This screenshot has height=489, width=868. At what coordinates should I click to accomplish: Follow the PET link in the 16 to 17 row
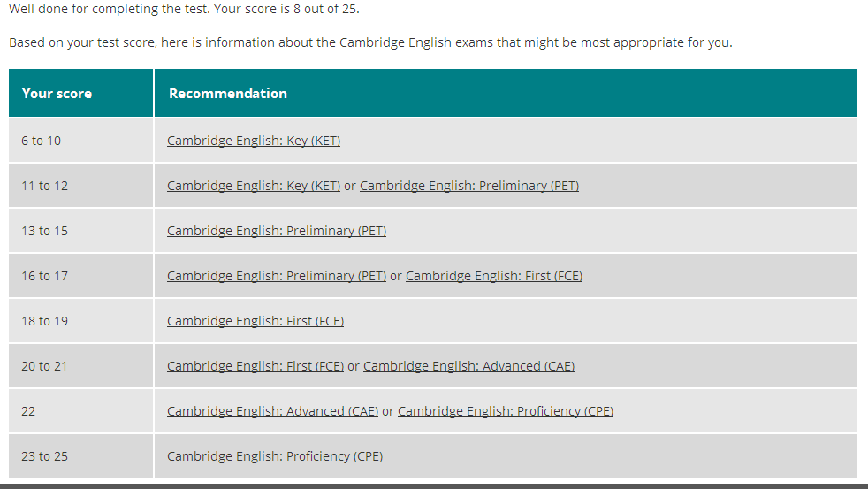point(277,276)
